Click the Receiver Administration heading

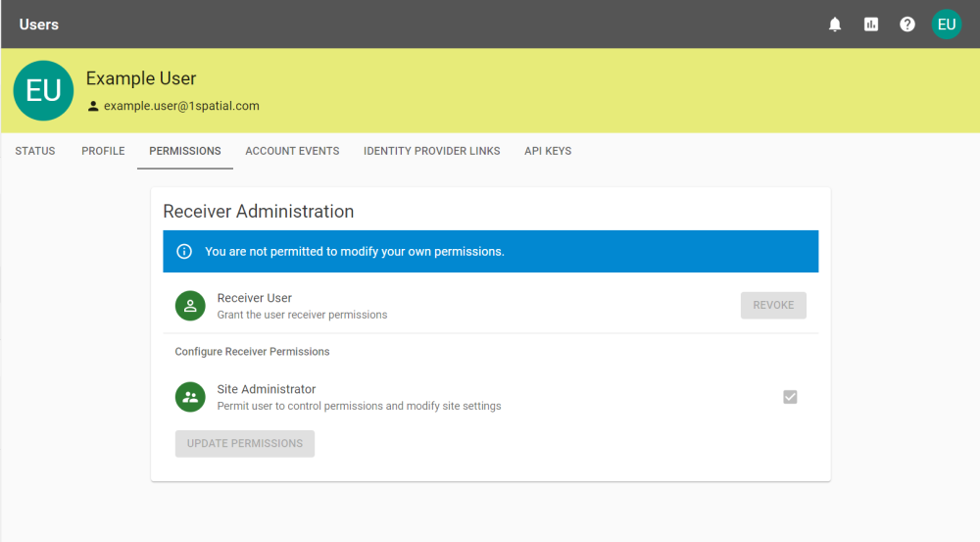coord(258,212)
